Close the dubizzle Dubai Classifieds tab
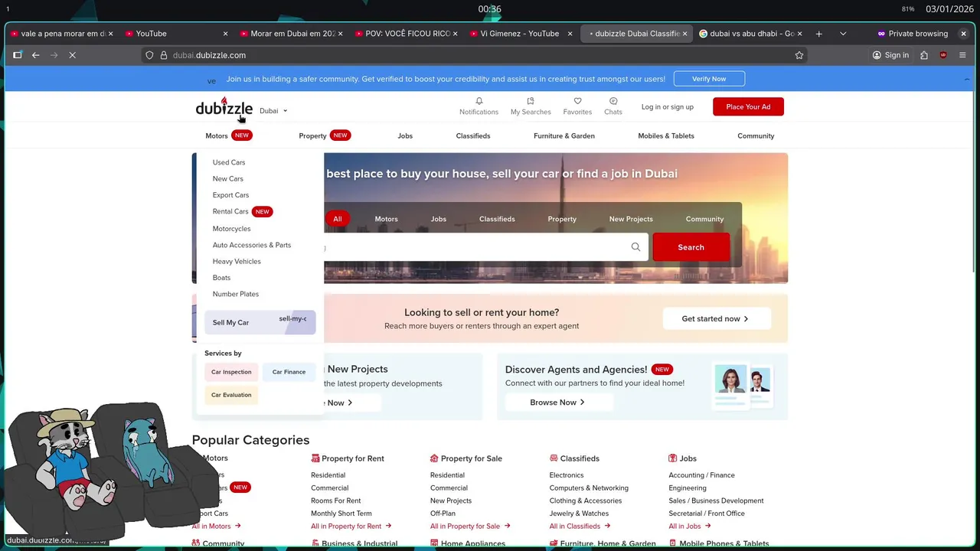 click(686, 34)
